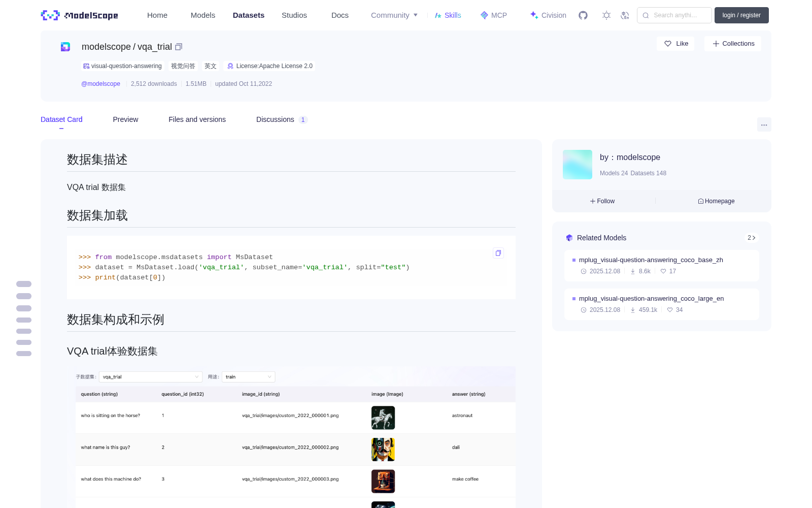This screenshot has width=812, height=508.
Task: Go to the Home menu
Action: pos(157,15)
